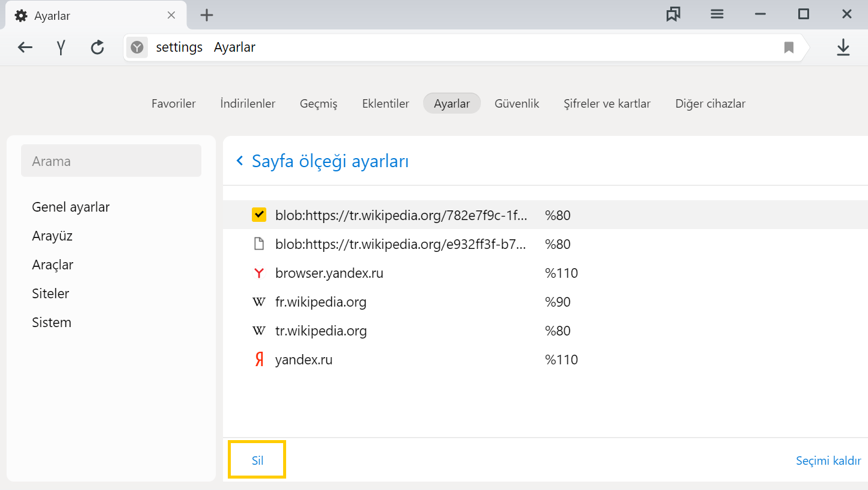Open the downloads arrow icon
The height and width of the screenshot is (490, 868).
pos(843,47)
